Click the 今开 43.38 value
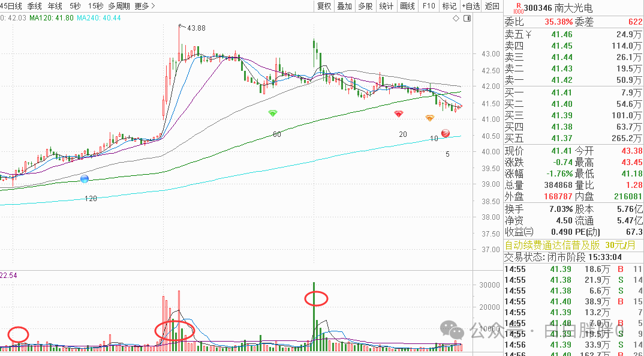 click(631, 151)
